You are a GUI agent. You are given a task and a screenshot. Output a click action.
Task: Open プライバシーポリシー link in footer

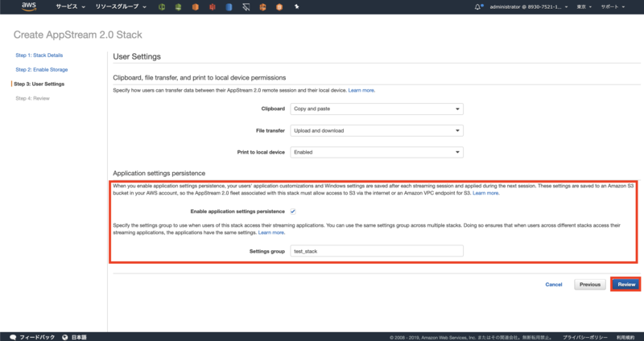pos(585,337)
